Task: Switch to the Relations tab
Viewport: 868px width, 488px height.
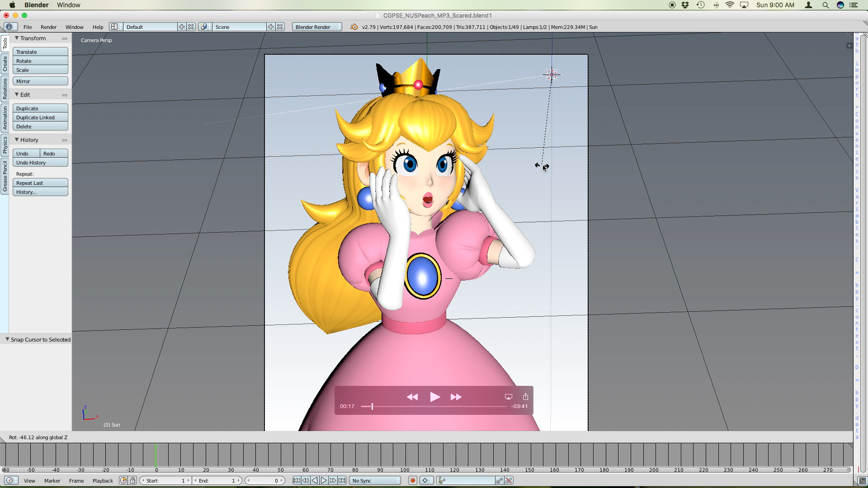Action: coord(5,89)
